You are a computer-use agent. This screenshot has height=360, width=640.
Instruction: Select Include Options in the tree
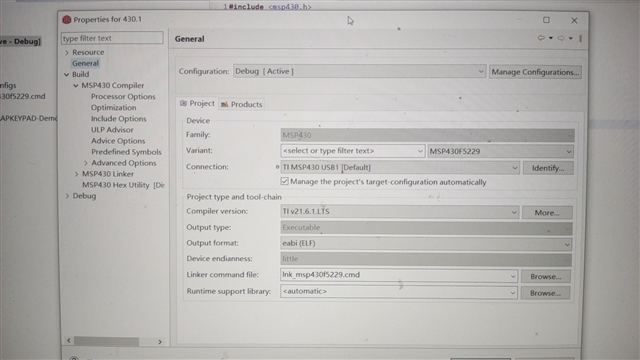pos(118,119)
